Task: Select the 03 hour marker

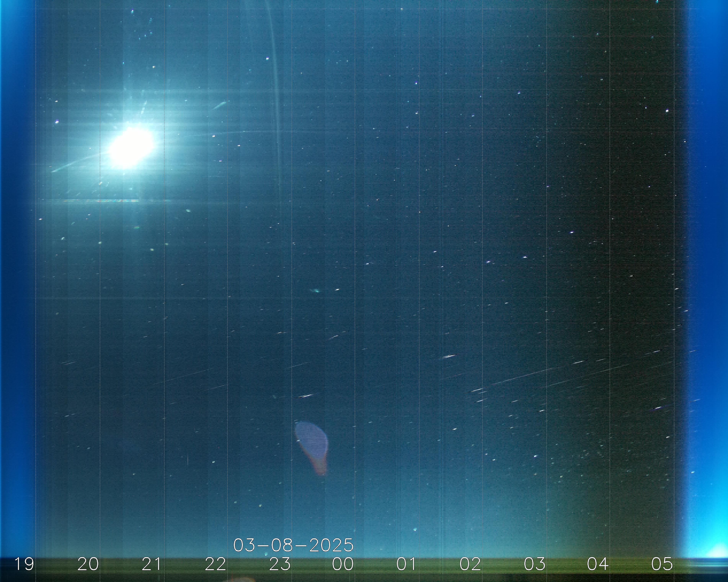Action: coord(534,564)
